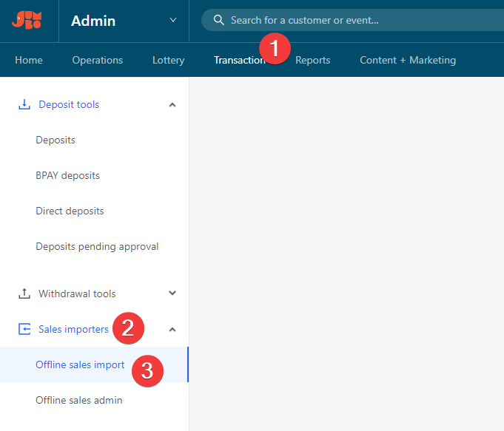The width and height of the screenshot is (504, 431).
Task: Open the Operations tab
Action: (97, 60)
